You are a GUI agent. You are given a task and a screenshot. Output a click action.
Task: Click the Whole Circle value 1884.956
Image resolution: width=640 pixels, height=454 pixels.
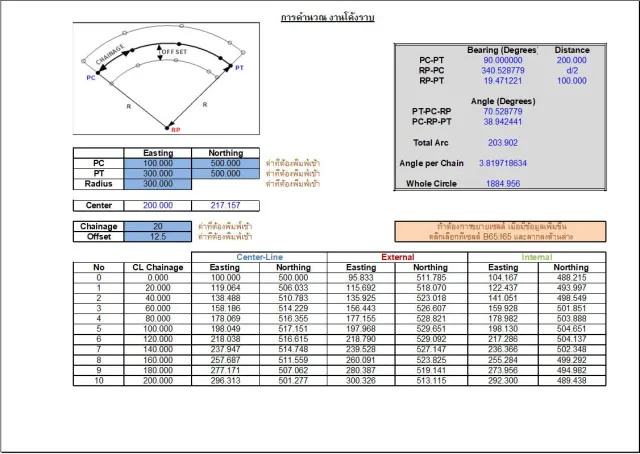pos(502,183)
